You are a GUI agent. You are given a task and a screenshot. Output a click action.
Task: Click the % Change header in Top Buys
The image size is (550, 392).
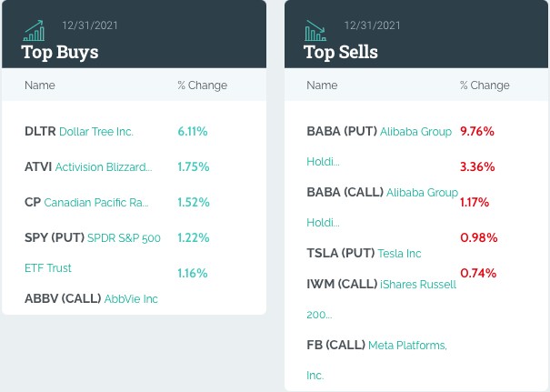202,85
